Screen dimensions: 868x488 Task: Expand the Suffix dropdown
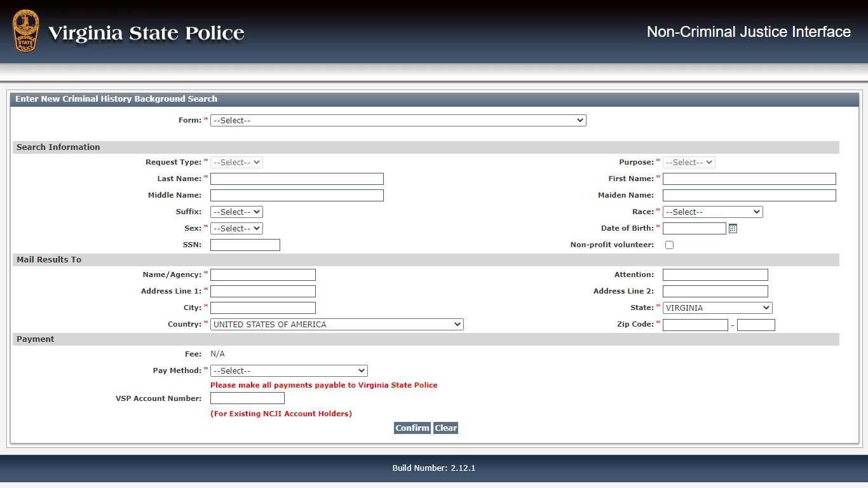[x=236, y=212]
